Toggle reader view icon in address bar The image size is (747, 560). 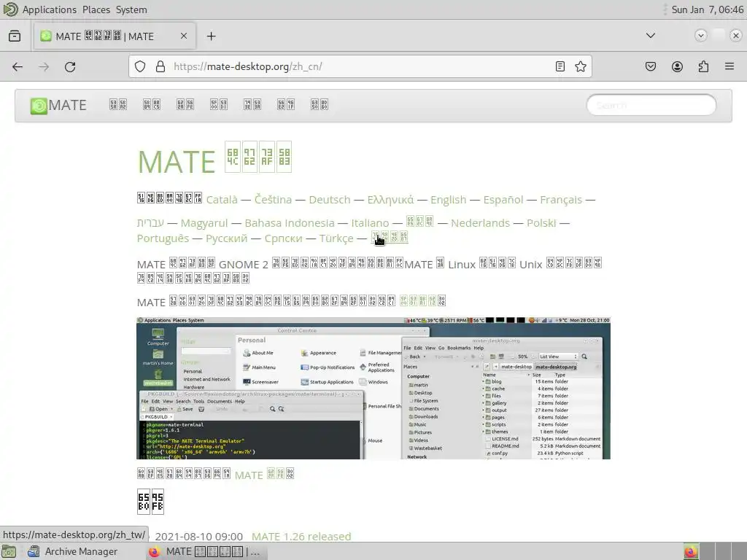(560, 66)
